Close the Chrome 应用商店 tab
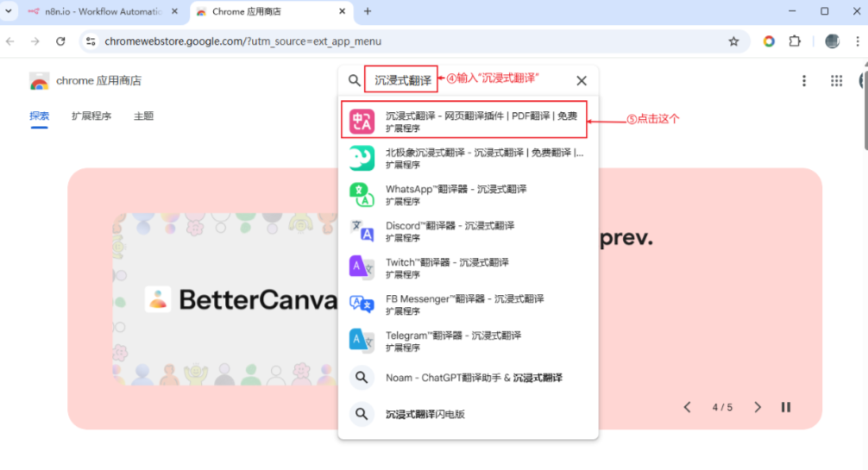868x470 pixels. [x=342, y=11]
